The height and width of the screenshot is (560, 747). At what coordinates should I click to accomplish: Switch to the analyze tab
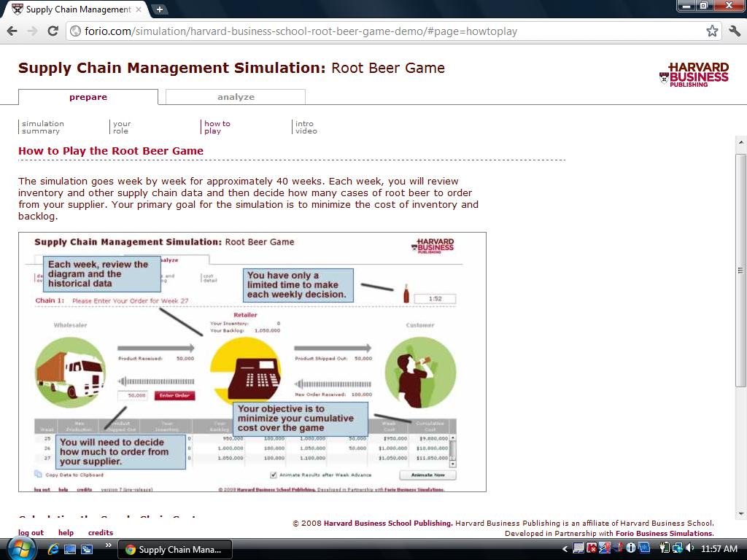tap(236, 97)
